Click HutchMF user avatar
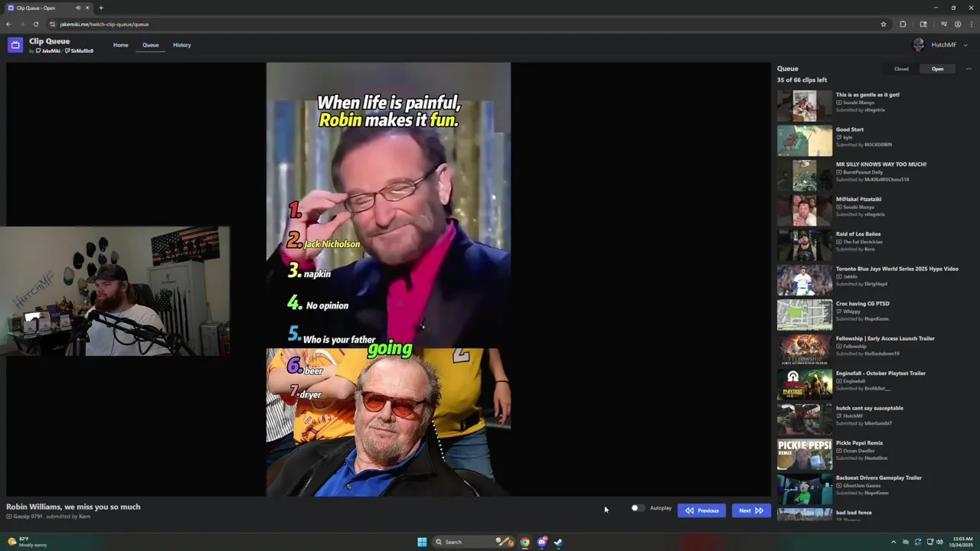 point(919,45)
